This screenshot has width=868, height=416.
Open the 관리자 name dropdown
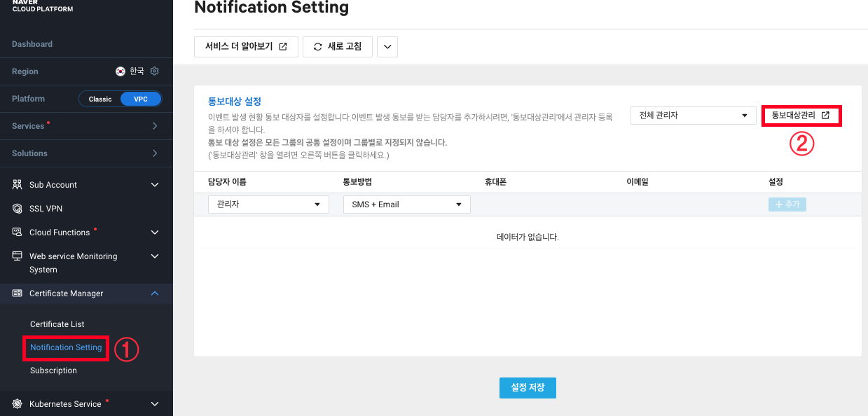pyautogui.click(x=268, y=204)
